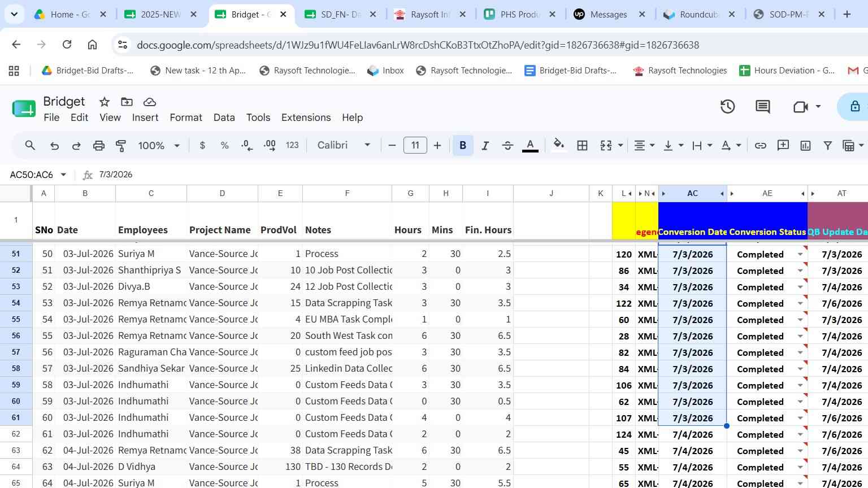Open the 100% zoom dropdown

159,146
